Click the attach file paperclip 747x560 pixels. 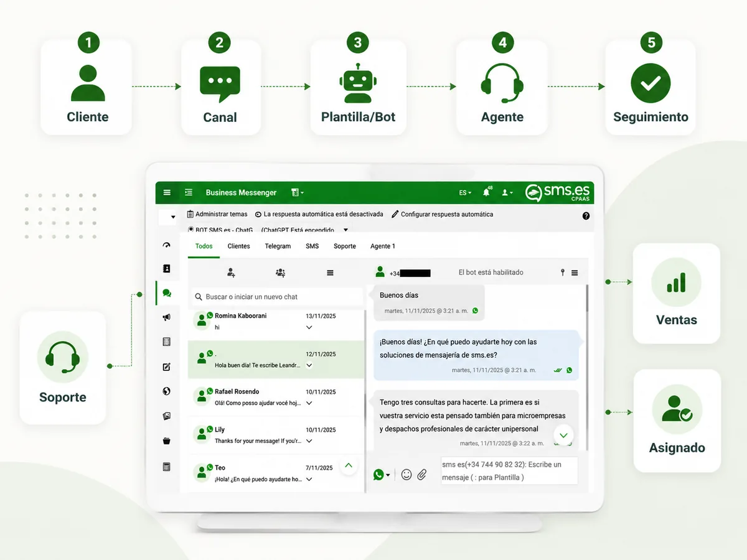coord(422,475)
